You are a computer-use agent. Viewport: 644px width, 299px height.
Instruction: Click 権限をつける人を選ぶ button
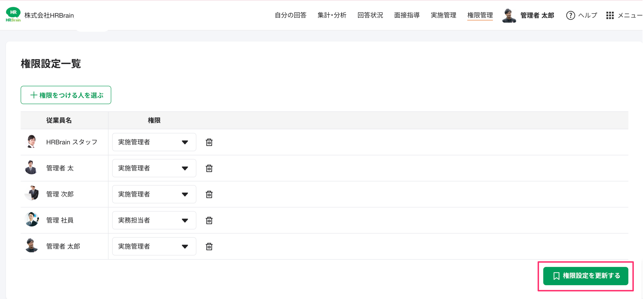pyautogui.click(x=66, y=95)
